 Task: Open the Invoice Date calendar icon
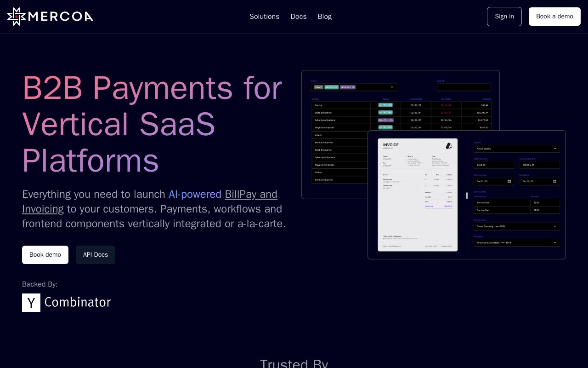(x=509, y=181)
